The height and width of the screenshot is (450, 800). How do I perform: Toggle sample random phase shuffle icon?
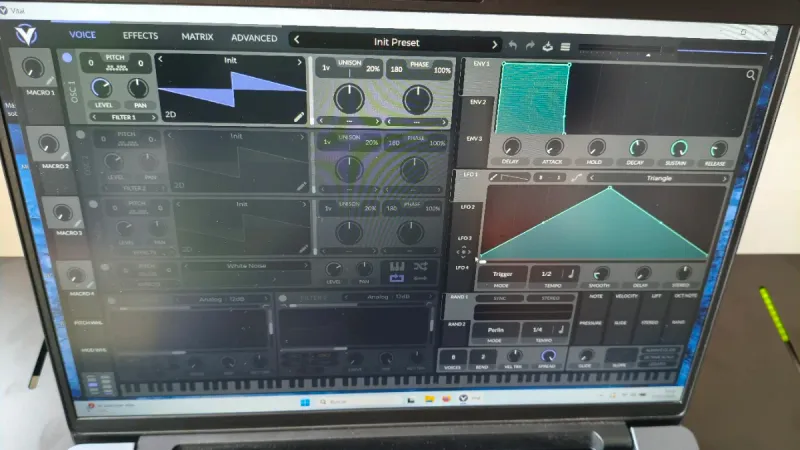[x=420, y=266]
